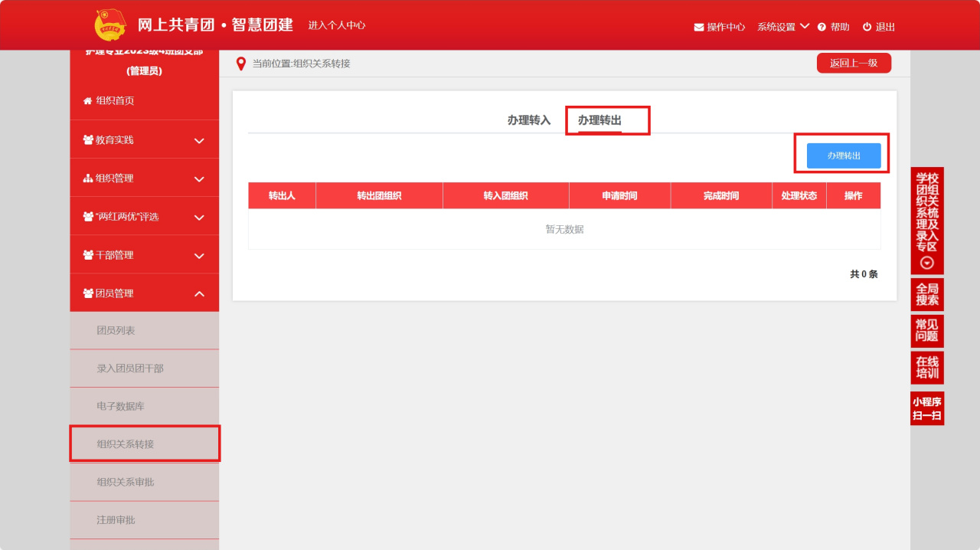The height and width of the screenshot is (550, 980).
Task: Click the 在线培训 side button
Action: click(927, 368)
